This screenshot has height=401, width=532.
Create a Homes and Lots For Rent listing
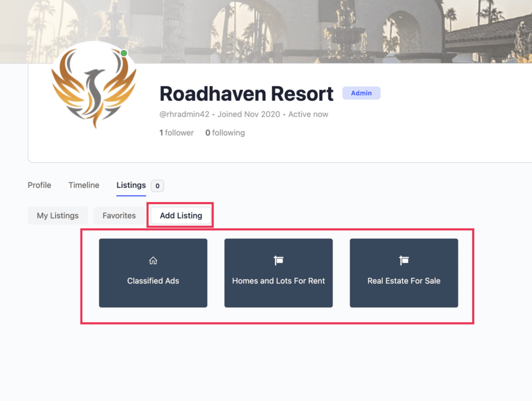278,273
